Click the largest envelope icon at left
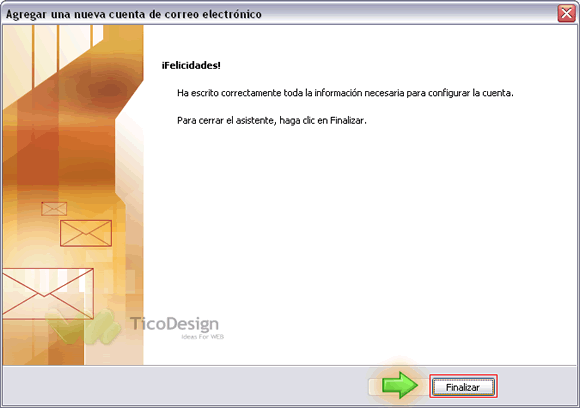 (48, 294)
